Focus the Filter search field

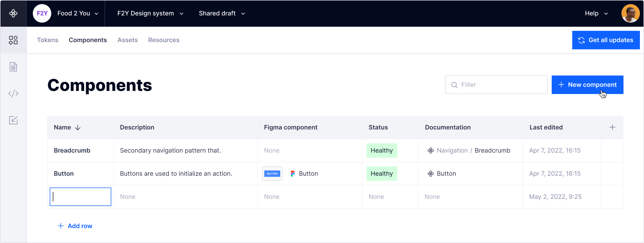tap(496, 85)
